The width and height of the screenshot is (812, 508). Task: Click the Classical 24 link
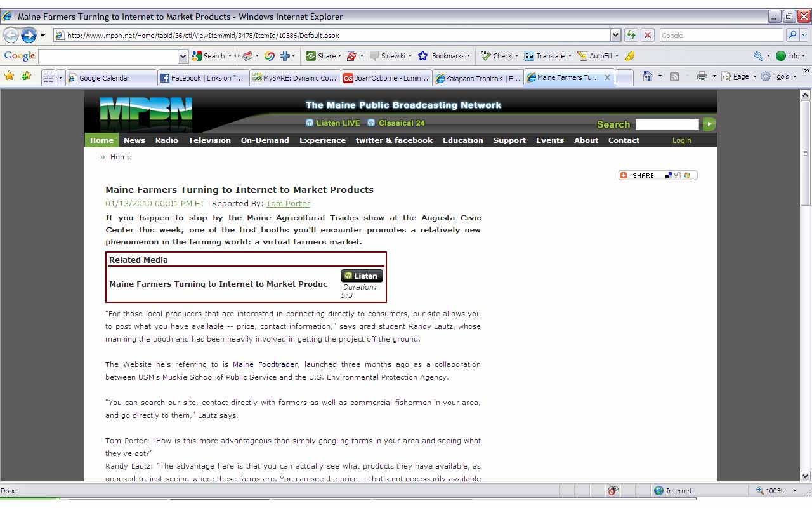coord(396,123)
